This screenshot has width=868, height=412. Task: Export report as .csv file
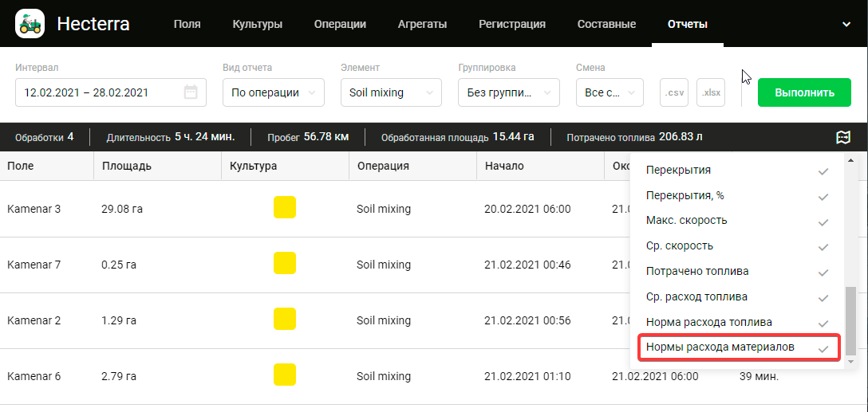point(674,92)
